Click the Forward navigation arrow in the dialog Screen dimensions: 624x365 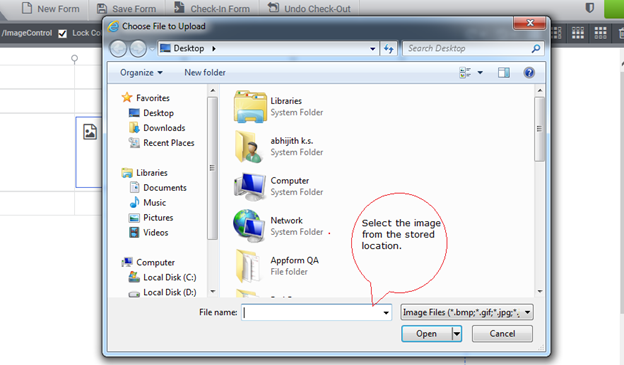[x=138, y=49]
